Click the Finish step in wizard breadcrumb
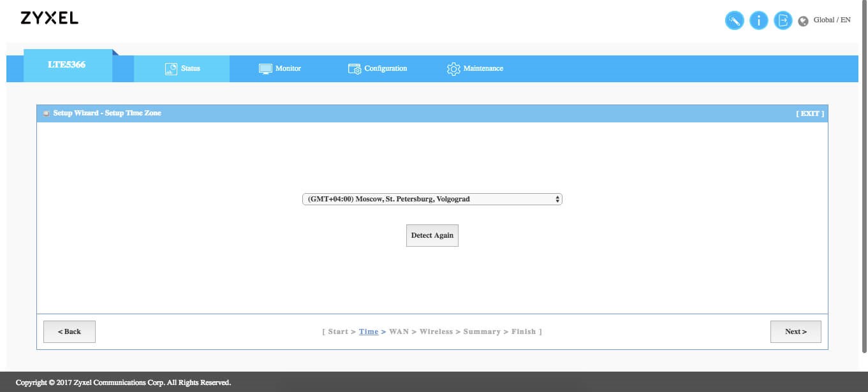 tap(524, 331)
